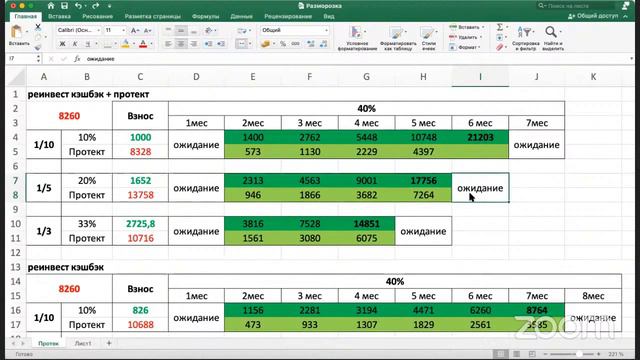This screenshot has height=360, width=640.
Task: Open font color dropdown arrow
Action: 151,44
